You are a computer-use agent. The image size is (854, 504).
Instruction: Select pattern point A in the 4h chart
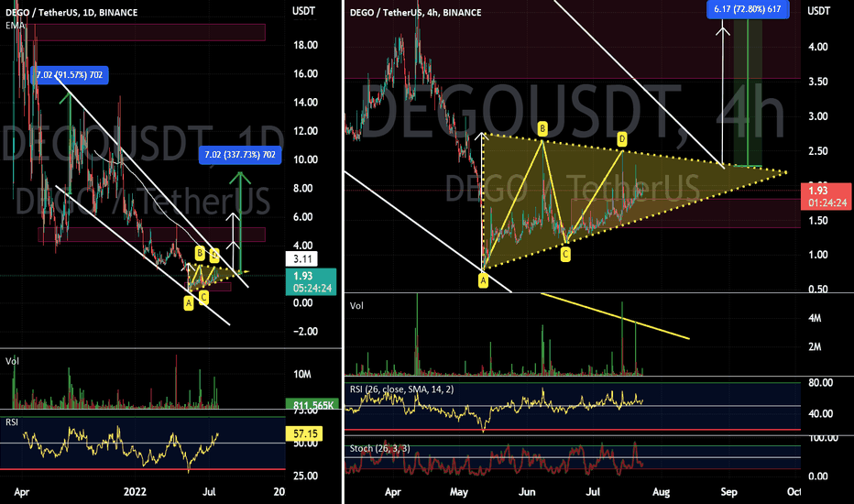[x=483, y=280]
